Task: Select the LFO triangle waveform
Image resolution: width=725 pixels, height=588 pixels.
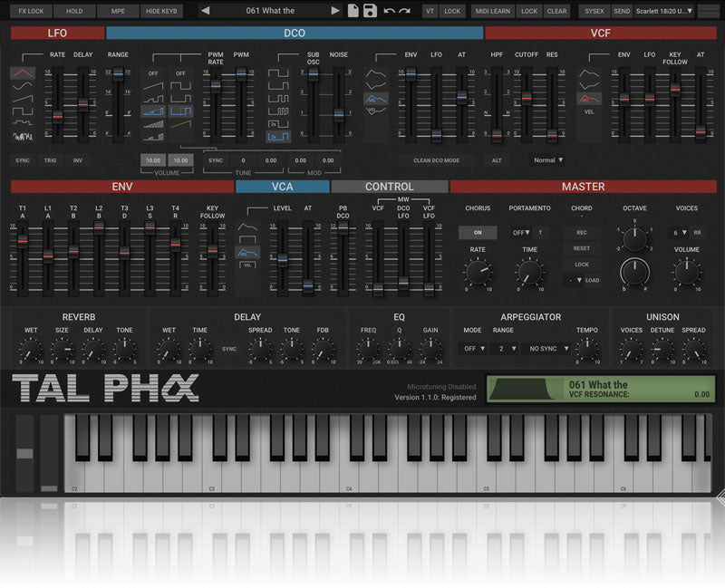Action: tap(23, 73)
